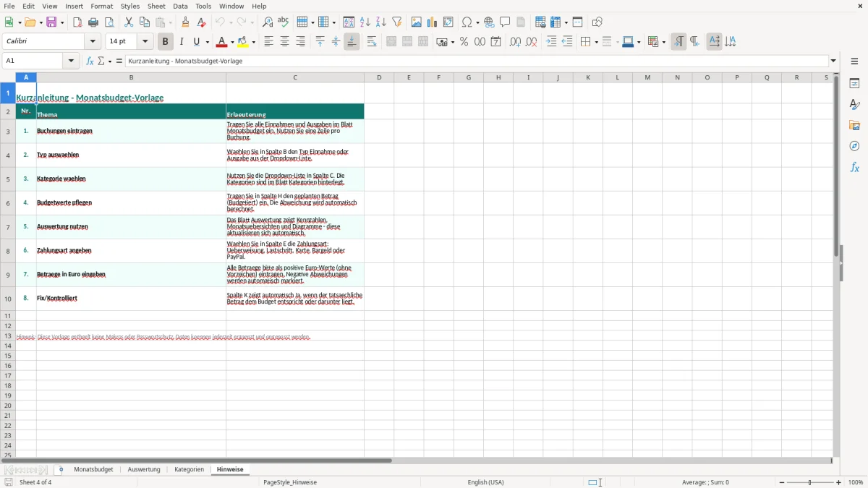Image resolution: width=868 pixels, height=488 pixels.
Task: Click the Define Print Area icon
Action: point(540,22)
